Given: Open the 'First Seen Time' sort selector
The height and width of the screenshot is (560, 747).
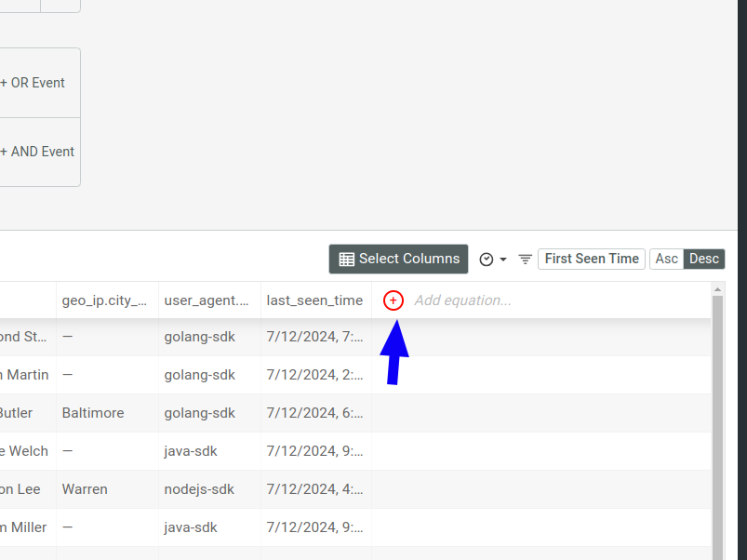Looking at the screenshot, I should (x=591, y=259).
